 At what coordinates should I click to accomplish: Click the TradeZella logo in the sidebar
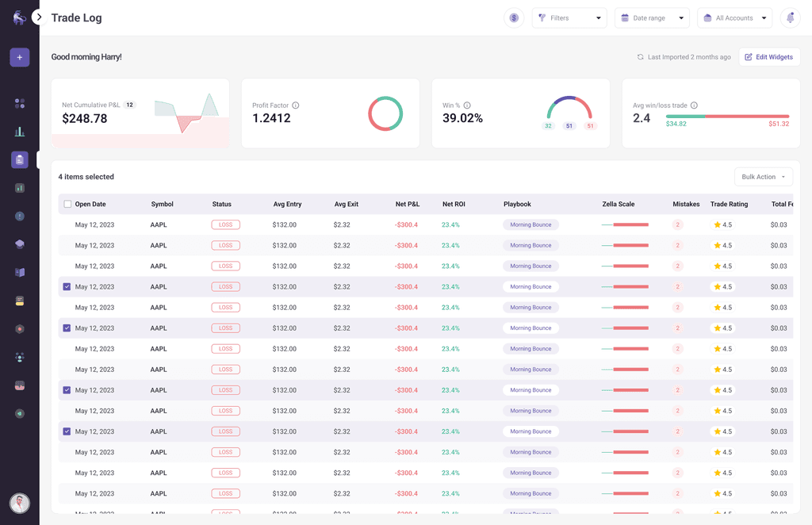point(19,17)
